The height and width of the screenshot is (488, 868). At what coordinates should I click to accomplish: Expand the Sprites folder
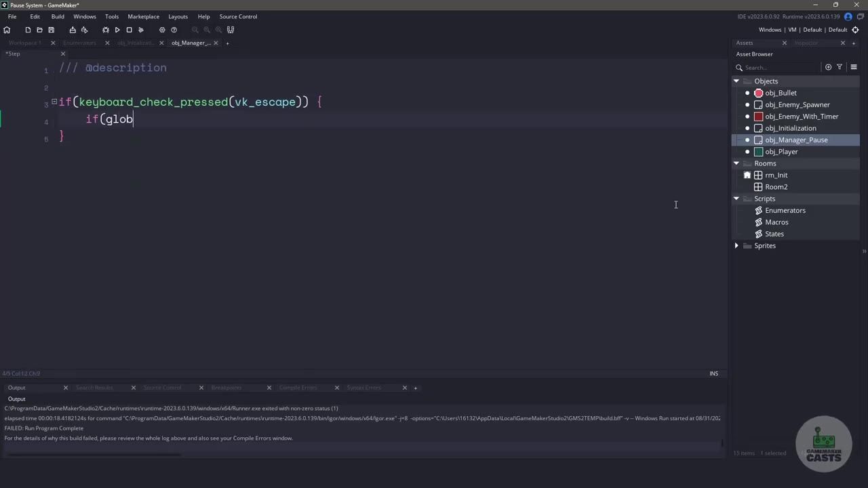(736, 245)
